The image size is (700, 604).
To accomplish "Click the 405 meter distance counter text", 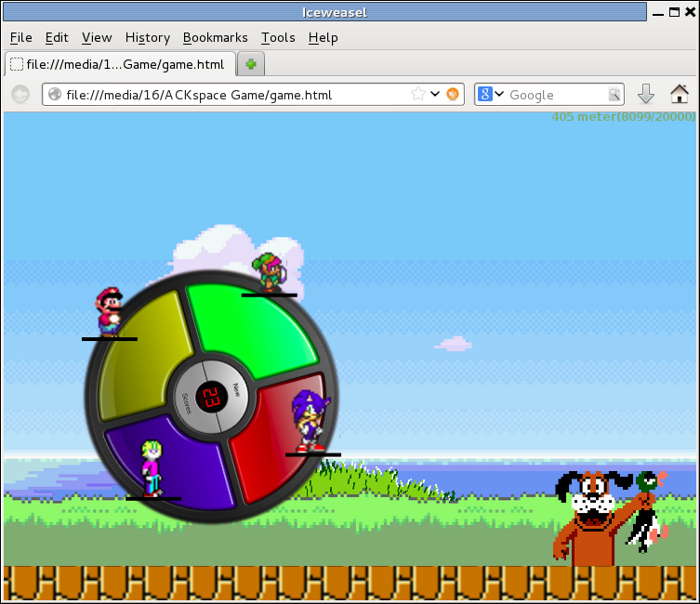I will point(624,117).
